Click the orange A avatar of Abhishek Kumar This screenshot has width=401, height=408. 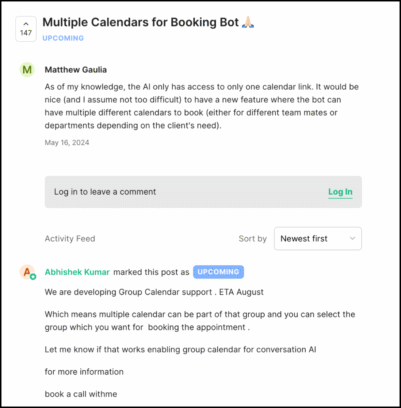point(27,272)
